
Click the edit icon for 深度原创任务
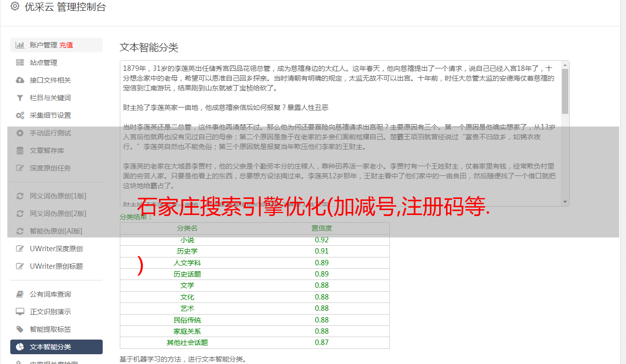click(x=20, y=168)
